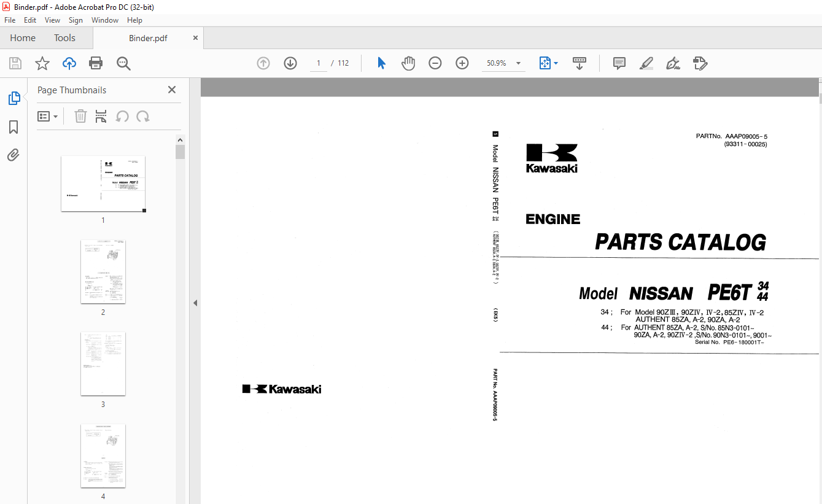Click the scrolling mode keyboard icon

pyautogui.click(x=580, y=63)
